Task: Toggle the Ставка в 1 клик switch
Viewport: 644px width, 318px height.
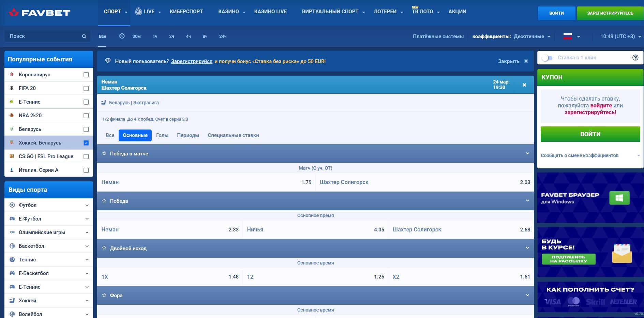Action: click(547, 58)
